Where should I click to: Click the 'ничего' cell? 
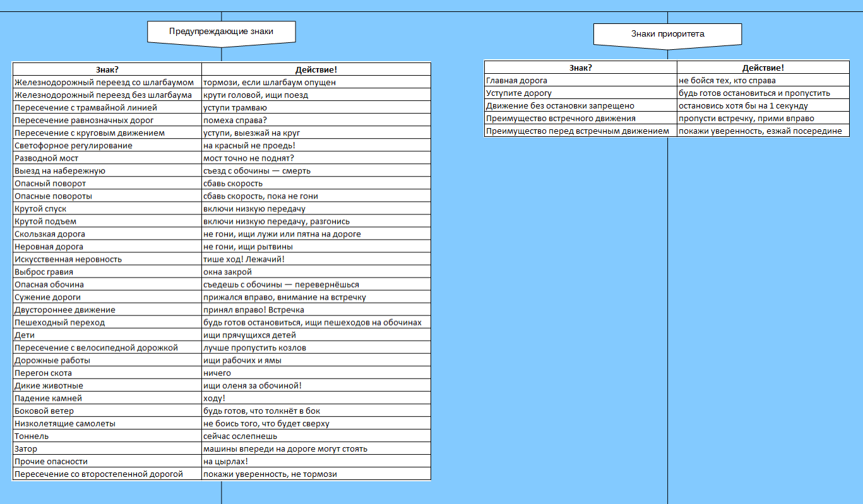click(x=316, y=373)
